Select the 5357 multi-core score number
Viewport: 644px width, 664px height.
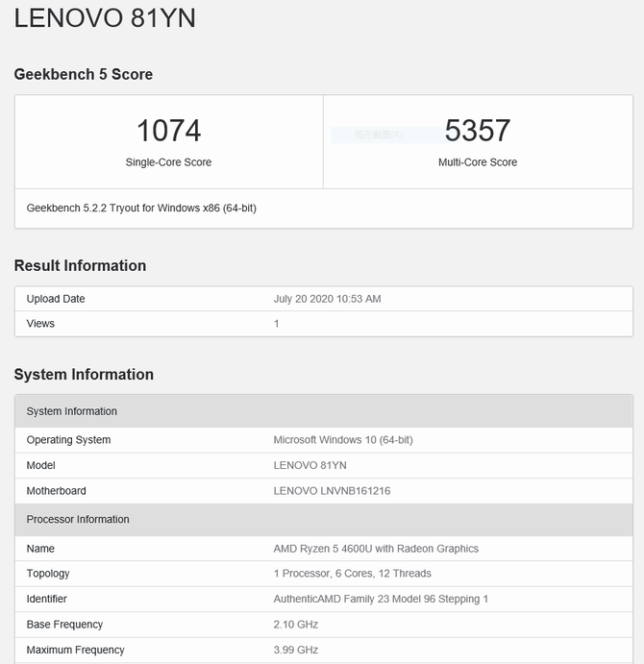(x=477, y=131)
